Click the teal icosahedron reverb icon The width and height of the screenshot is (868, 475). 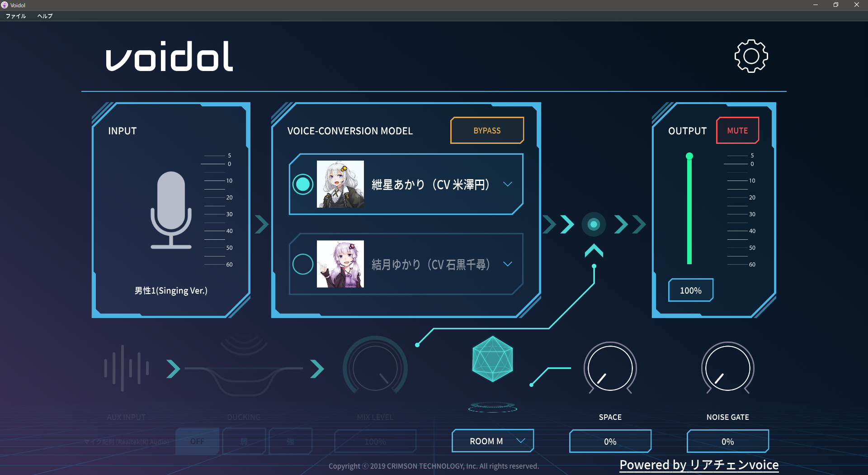point(492,359)
